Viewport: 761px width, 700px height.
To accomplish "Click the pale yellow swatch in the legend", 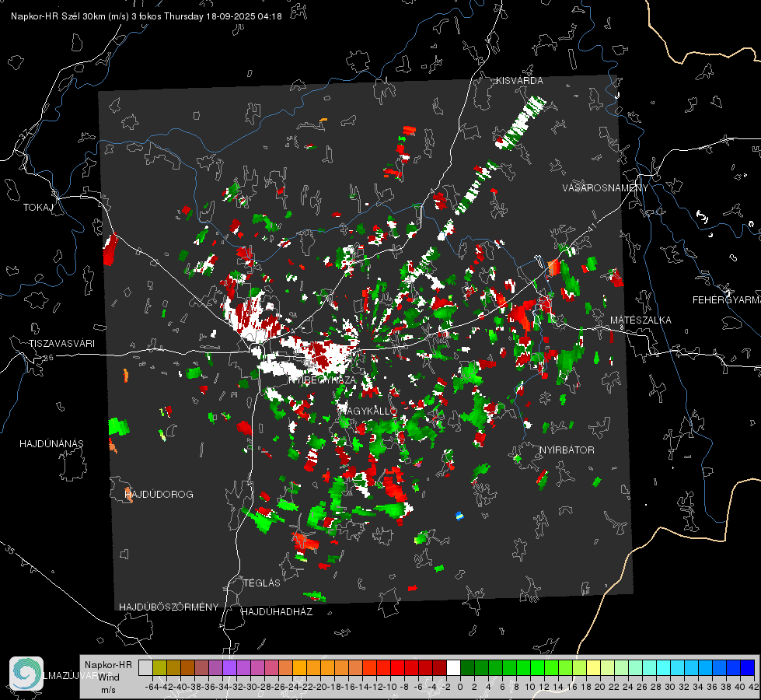I will click(593, 668).
